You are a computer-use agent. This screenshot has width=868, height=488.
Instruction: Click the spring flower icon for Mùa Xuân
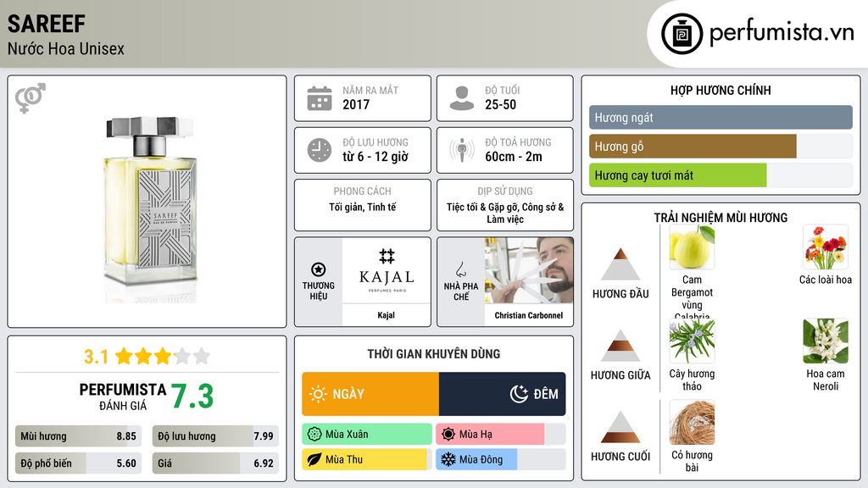[314, 435]
